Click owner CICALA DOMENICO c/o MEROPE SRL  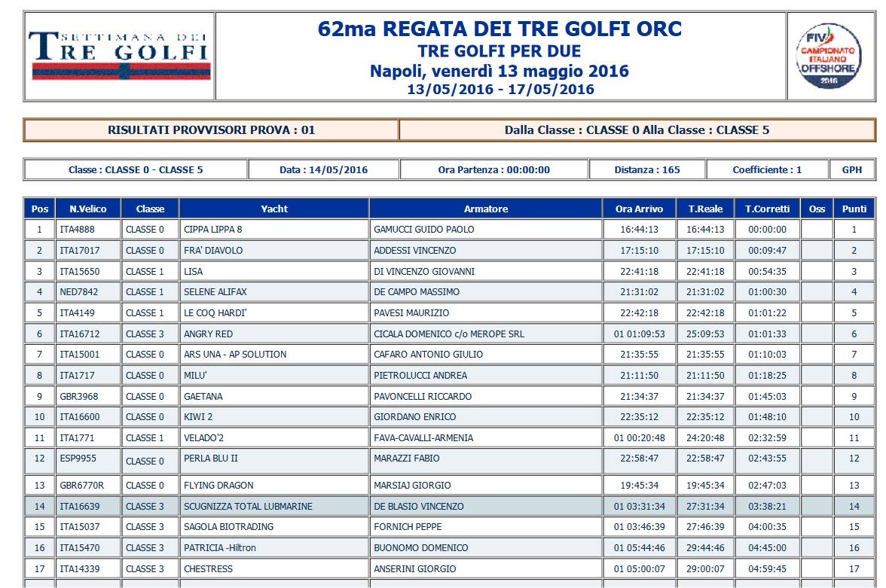(449, 334)
